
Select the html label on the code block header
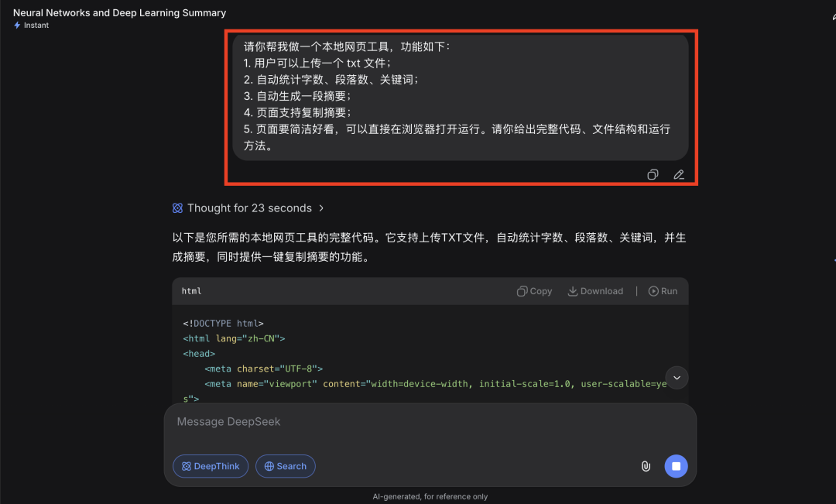click(191, 290)
